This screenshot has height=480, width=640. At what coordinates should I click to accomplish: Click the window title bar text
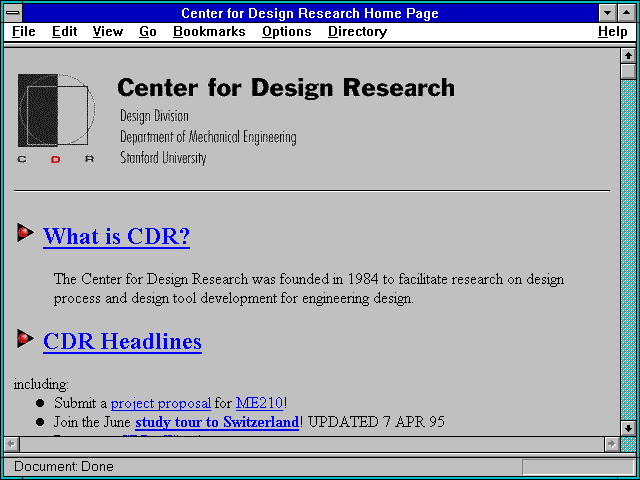click(x=310, y=13)
